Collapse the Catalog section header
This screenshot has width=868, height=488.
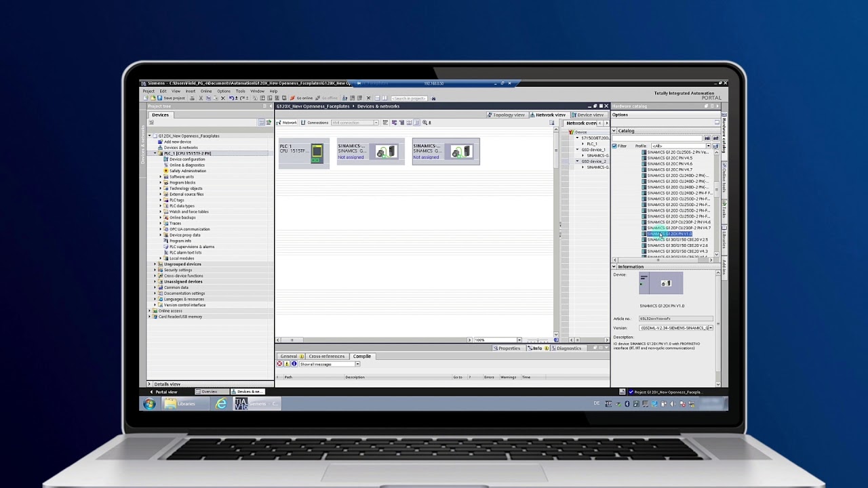tap(614, 130)
